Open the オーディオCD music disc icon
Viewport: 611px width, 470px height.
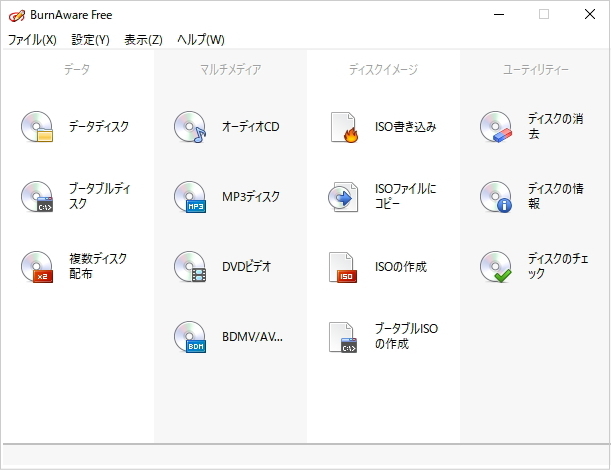pyautogui.click(x=189, y=127)
